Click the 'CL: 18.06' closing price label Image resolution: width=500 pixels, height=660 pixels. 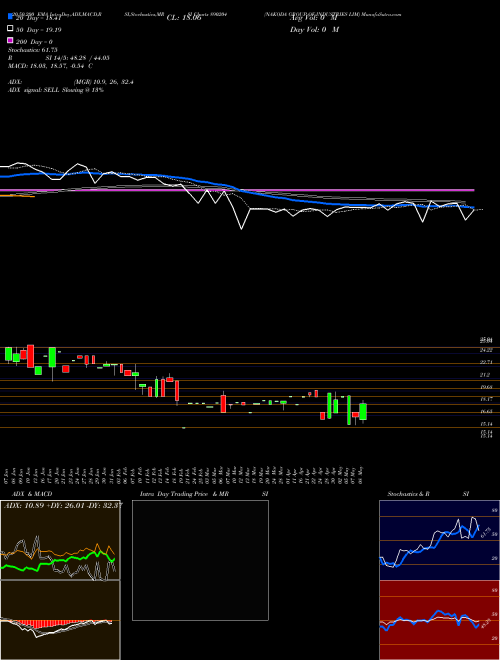tap(184, 18)
